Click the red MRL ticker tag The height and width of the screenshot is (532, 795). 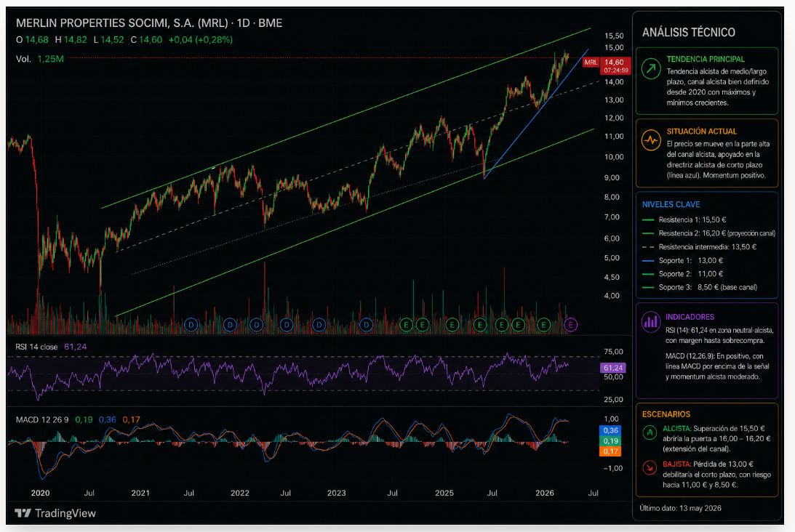(591, 63)
